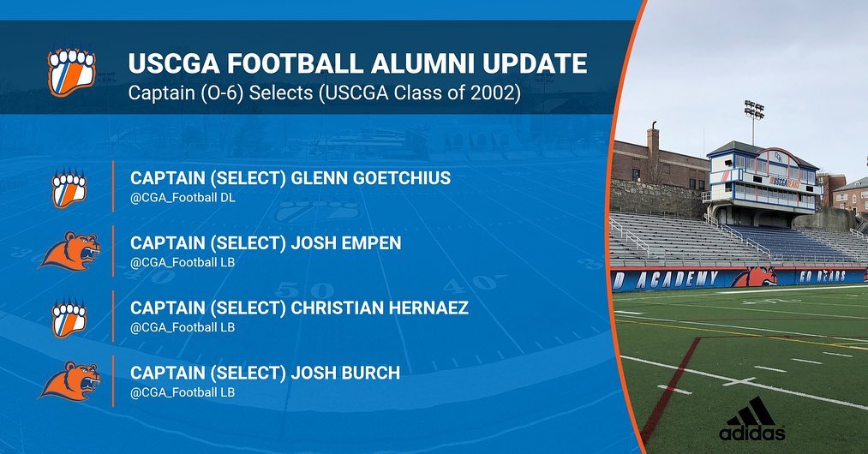Select Captain (Select) Glenn Goetchius name

pyautogui.click(x=290, y=178)
